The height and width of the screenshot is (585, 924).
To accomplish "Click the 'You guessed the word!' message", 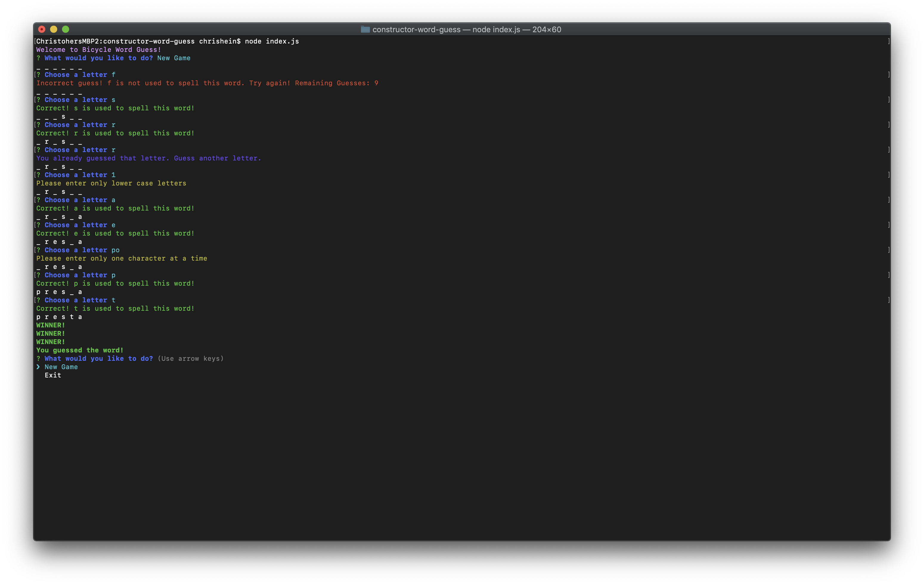I will coord(80,350).
